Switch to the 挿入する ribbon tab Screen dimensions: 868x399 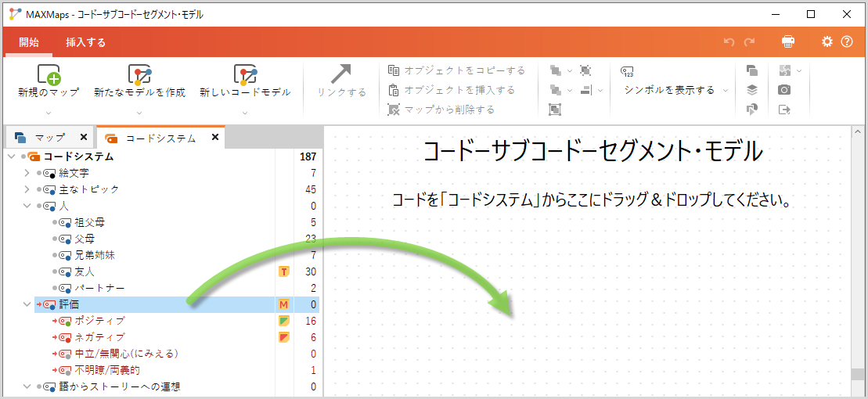tap(86, 42)
